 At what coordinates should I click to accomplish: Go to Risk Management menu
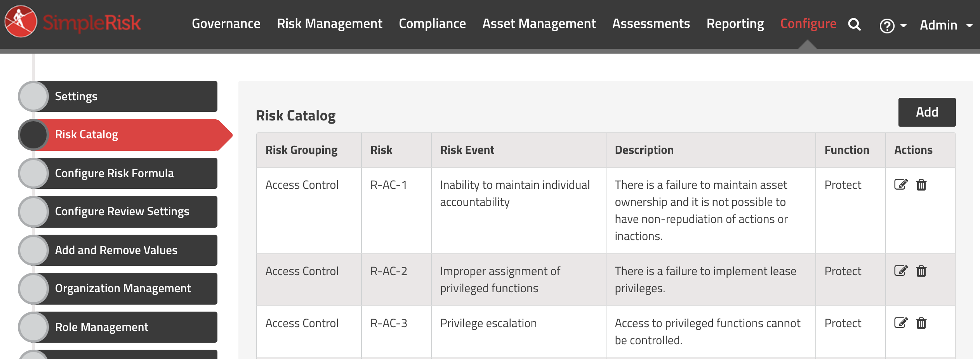tap(329, 24)
